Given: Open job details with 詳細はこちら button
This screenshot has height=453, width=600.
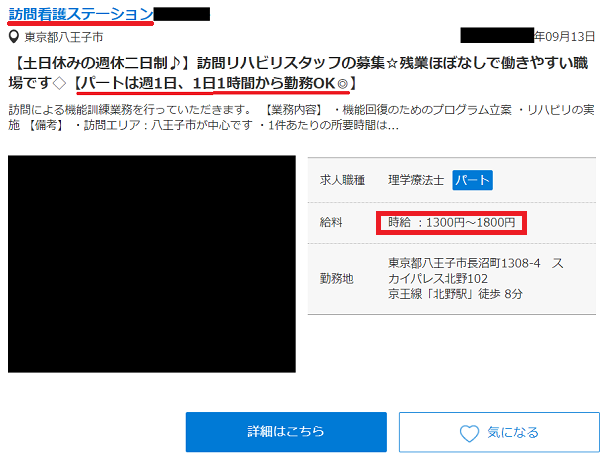Looking at the screenshot, I should coord(286,432).
